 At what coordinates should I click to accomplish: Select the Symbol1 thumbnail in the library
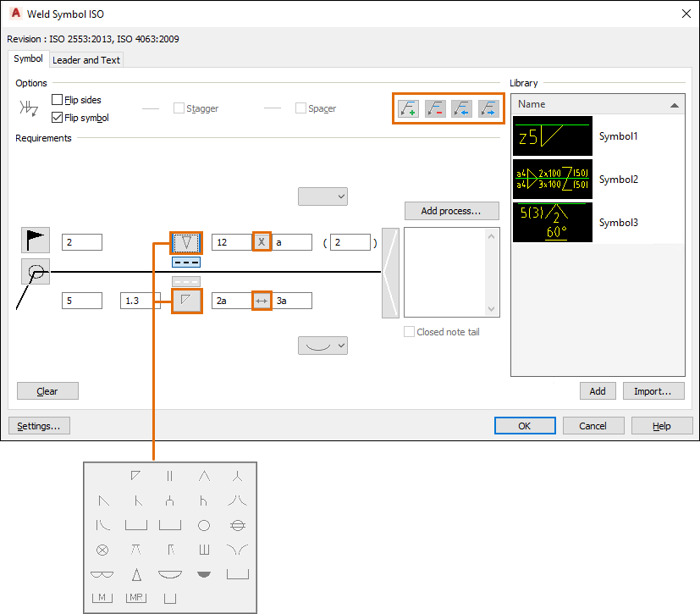click(x=553, y=136)
